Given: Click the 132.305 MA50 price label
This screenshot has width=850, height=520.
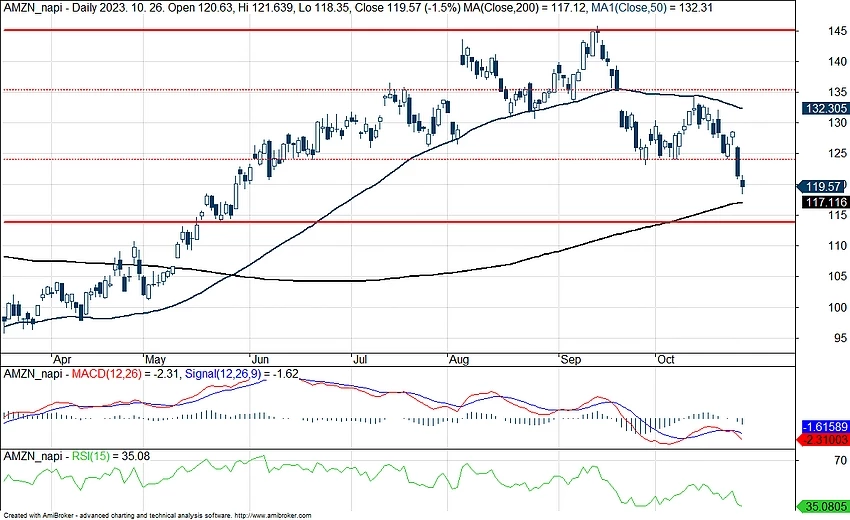Looking at the screenshot, I should coord(826,108).
